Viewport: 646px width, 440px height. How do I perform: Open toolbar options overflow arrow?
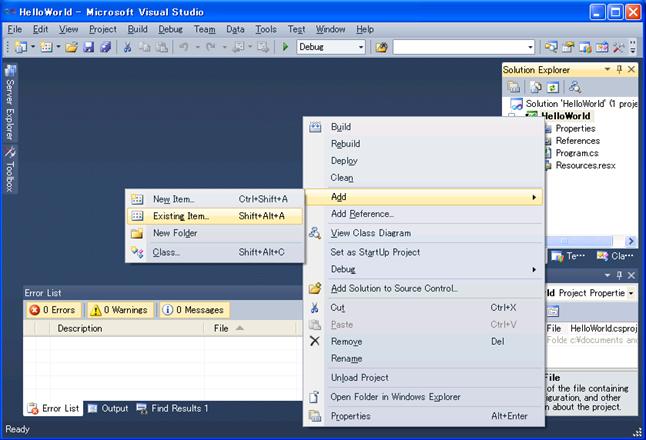point(633,47)
